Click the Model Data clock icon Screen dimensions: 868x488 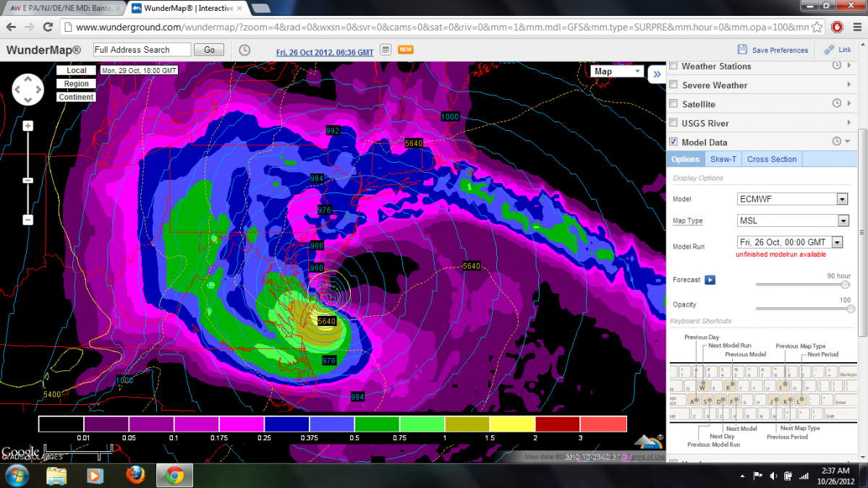pos(836,142)
